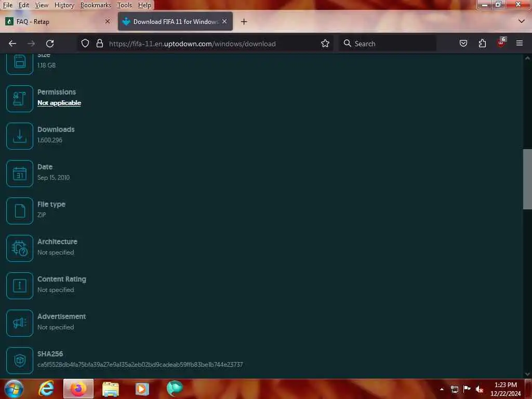This screenshot has width=532, height=399.
Task: Select the Sep 15, 2010 date text
Action: 54,178
